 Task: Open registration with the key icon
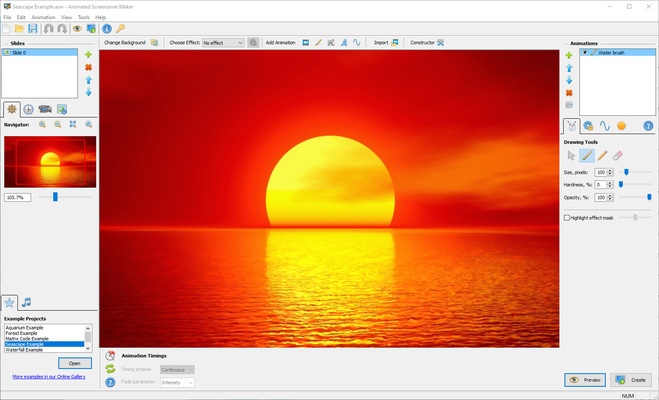(120, 29)
